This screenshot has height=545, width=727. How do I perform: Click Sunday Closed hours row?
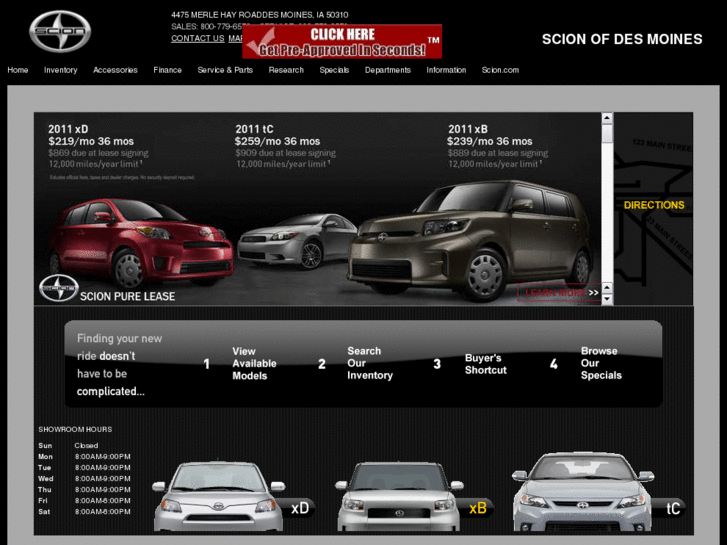coord(68,445)
